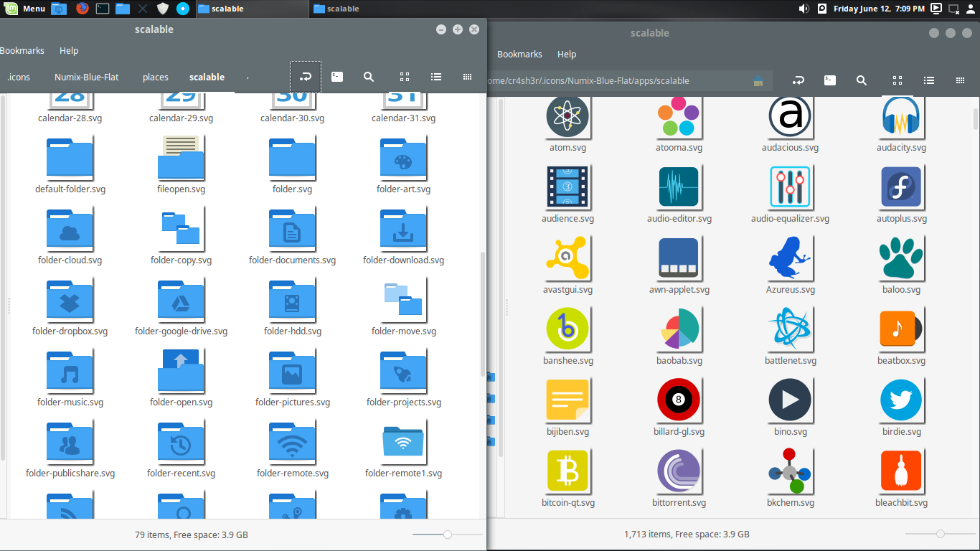Click the calendar-28.svg file name

(70, 118)
